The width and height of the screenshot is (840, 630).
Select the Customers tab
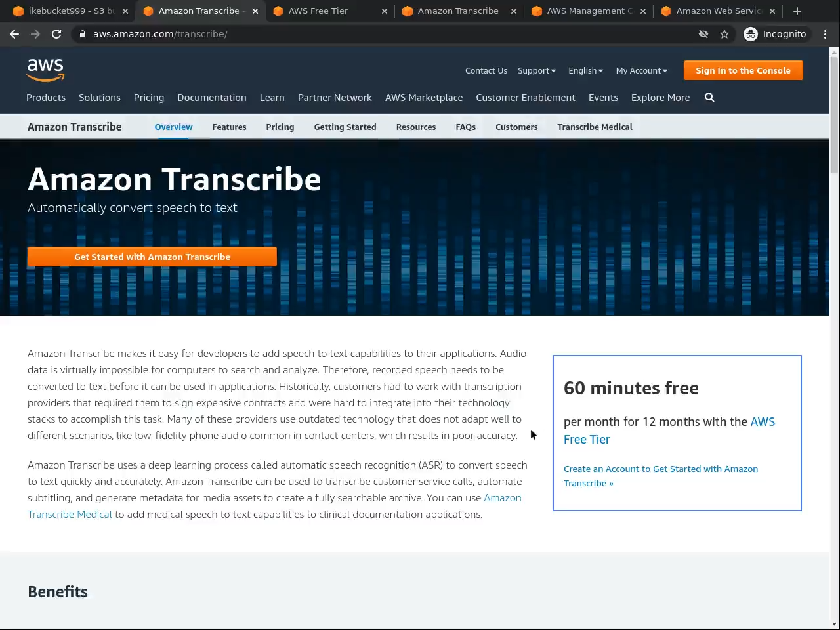[x=516, y=127]
